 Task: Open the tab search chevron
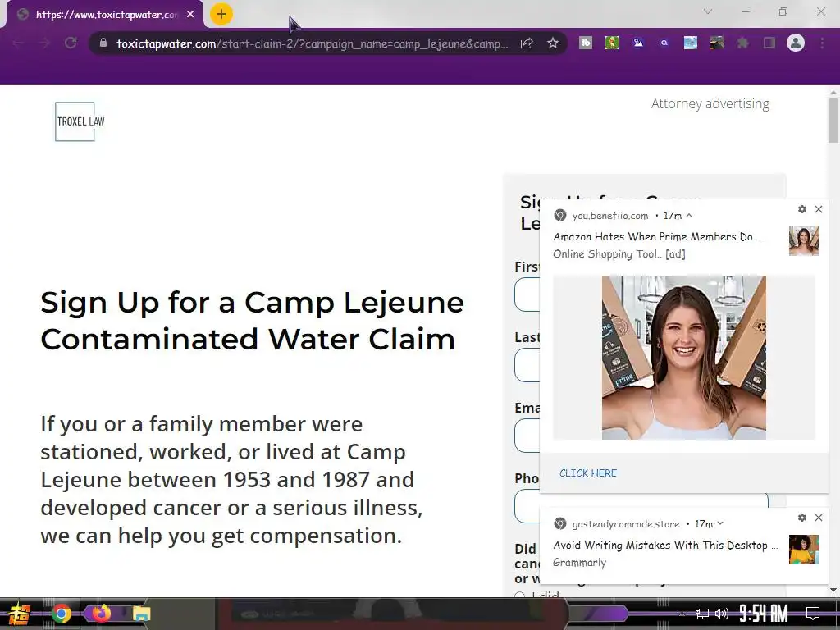click(708, 11)
